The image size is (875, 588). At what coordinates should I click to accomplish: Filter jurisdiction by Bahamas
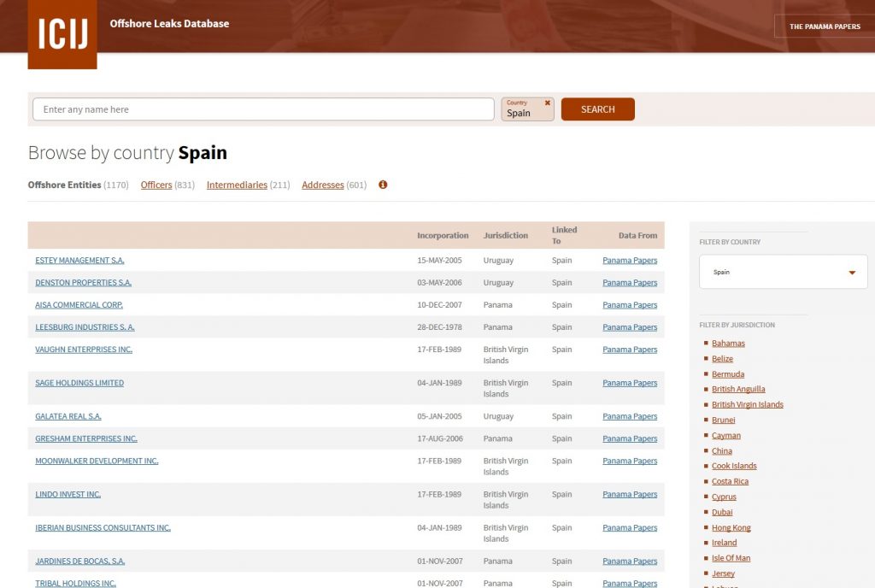pos(728,343)
